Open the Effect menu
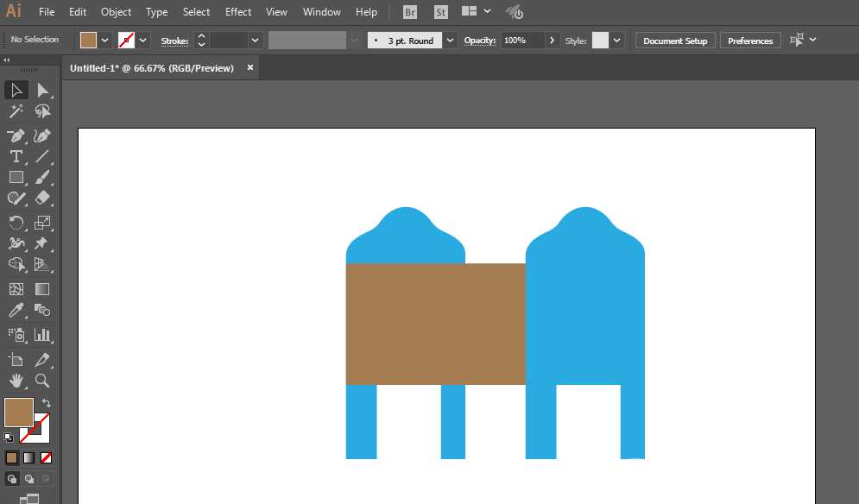This screenshot has height=504, width=859. (x=238, y=11)
